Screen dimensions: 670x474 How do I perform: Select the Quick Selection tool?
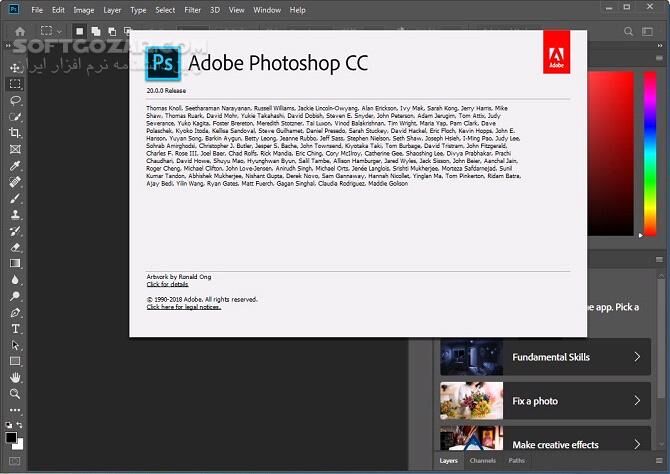[x=15, y=116]
